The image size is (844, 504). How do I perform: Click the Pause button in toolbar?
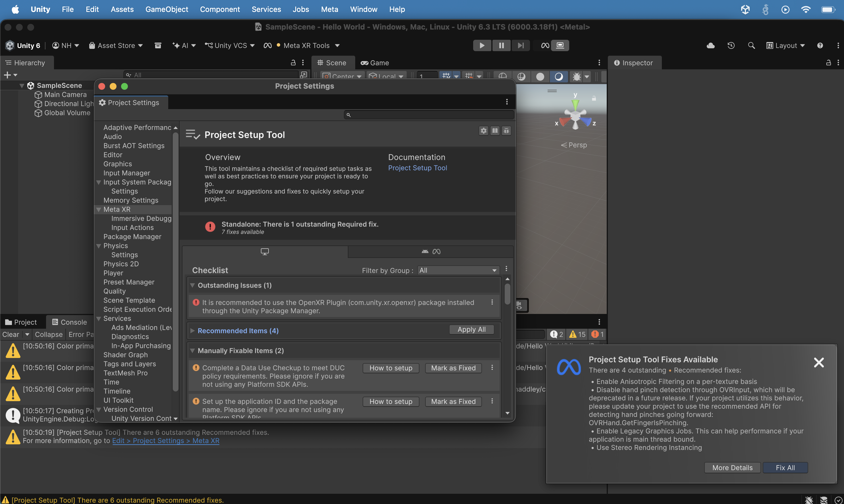point(501,45)
